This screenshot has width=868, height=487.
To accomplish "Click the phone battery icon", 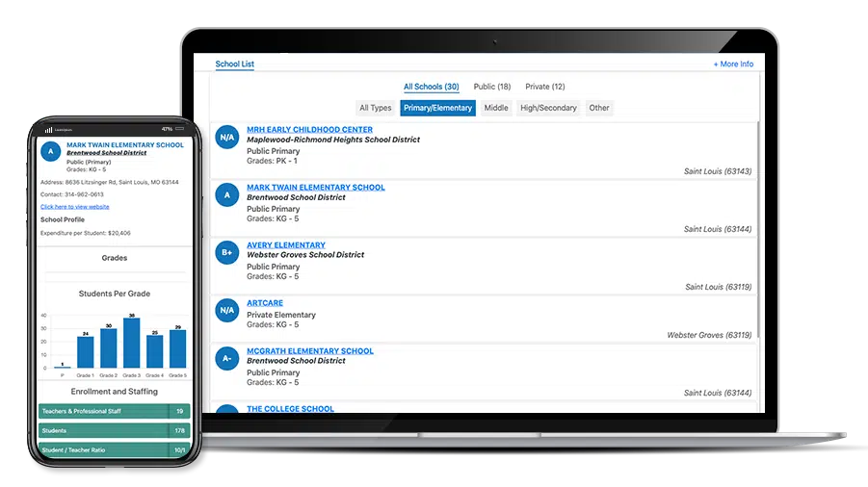I will (x=180, y=129).
